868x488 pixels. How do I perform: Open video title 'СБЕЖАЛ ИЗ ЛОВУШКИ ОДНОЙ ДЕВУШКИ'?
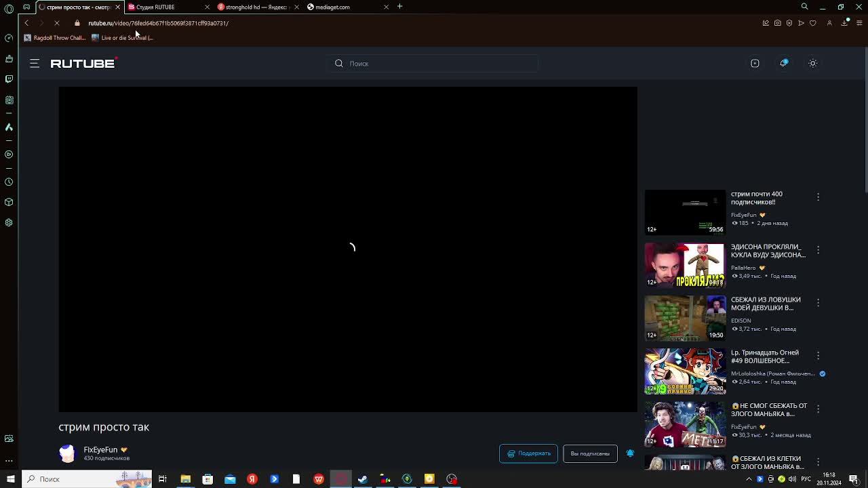[766, 304]
